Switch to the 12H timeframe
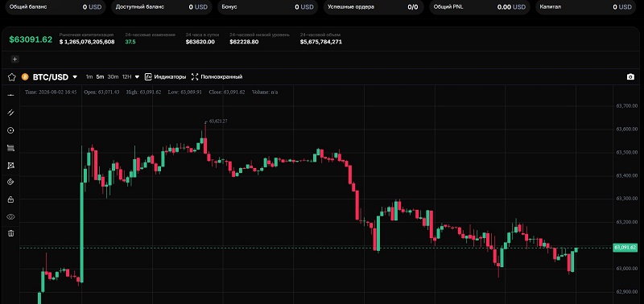 click(x=126, y=76)
